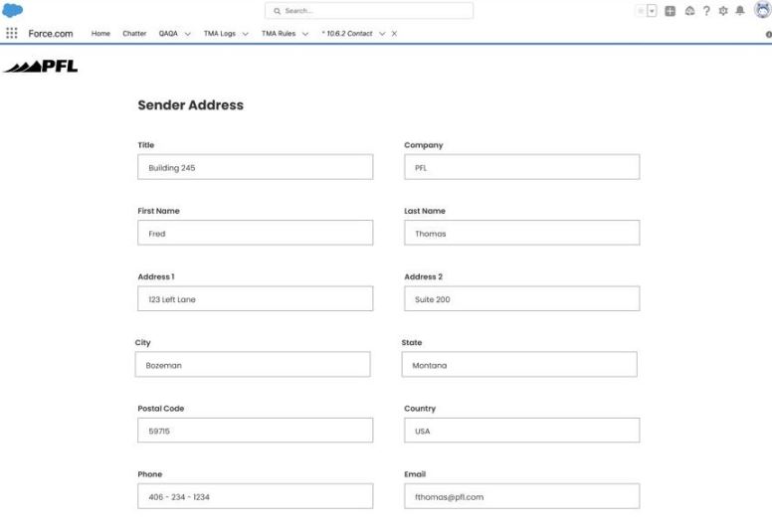Viewport: 772px width, 532px height.
Task: Click the Salesforce cloud logo
Action: coord(12,10)
